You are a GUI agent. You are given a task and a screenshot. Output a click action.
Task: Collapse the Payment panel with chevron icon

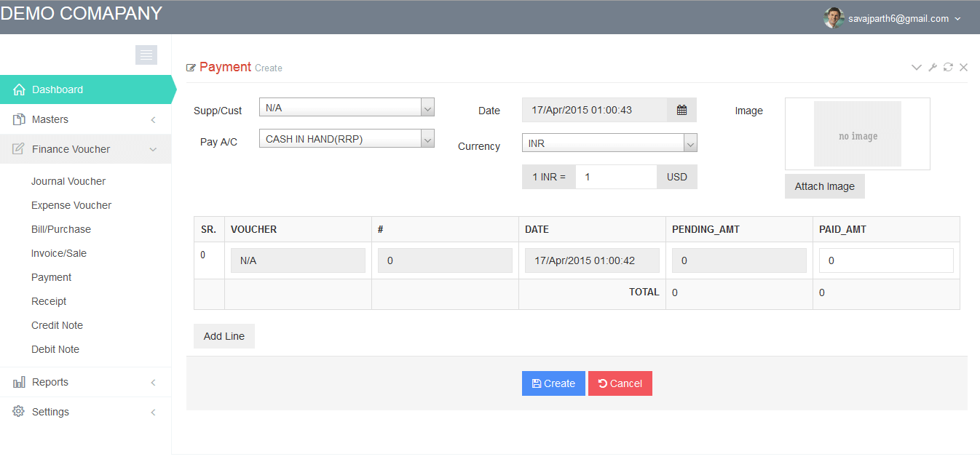point(917,68)
